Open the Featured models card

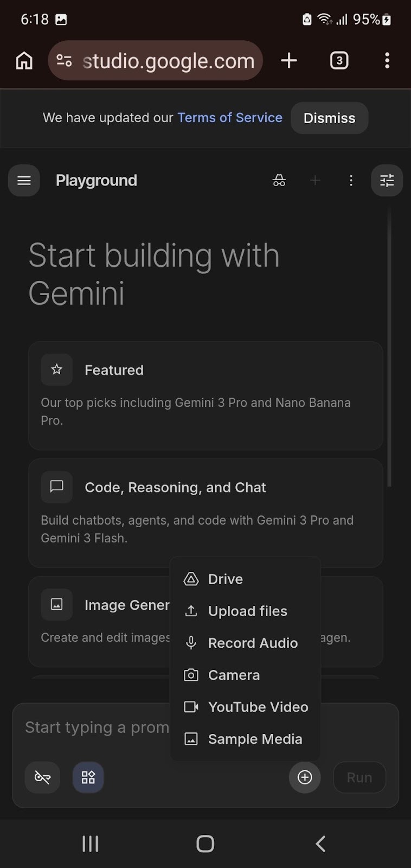click(206, 395)
